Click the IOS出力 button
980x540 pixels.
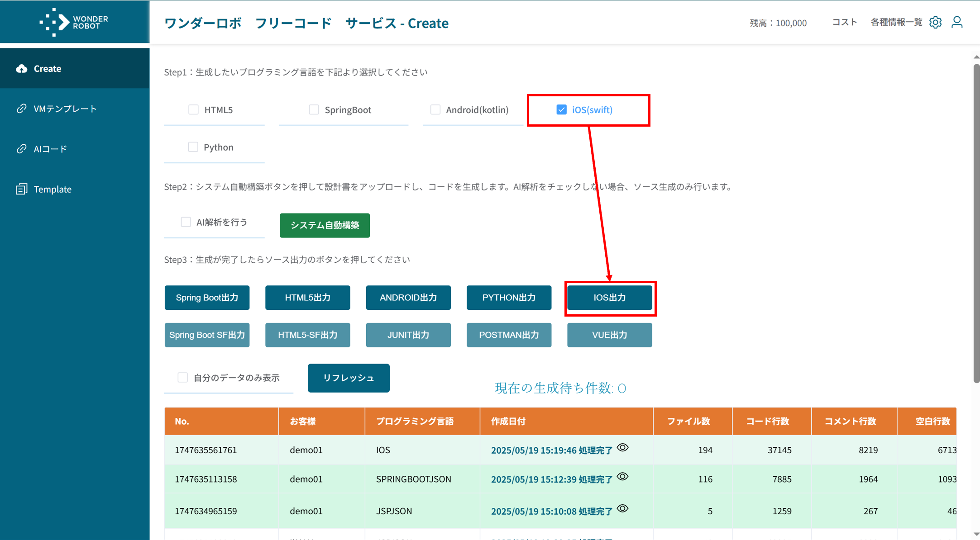610,298
